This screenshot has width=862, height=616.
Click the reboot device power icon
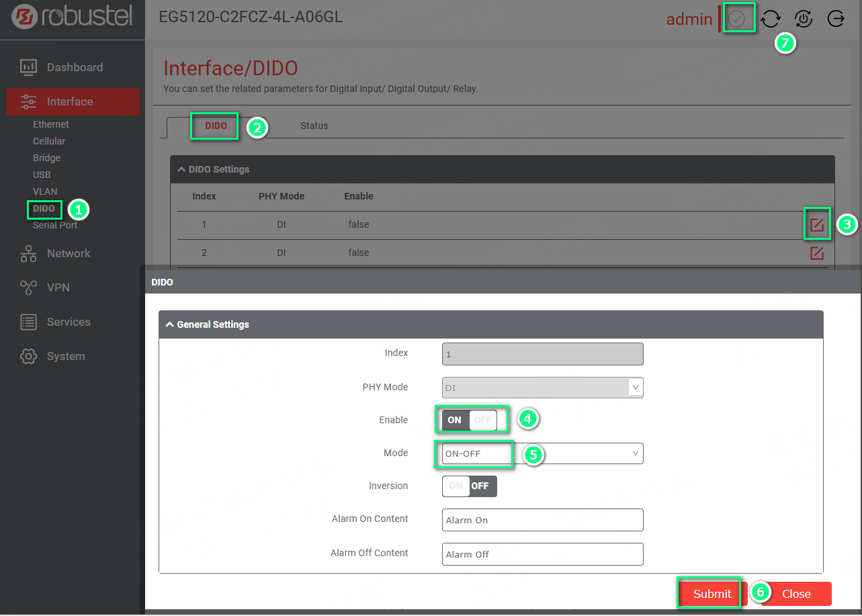coord(804,19)
